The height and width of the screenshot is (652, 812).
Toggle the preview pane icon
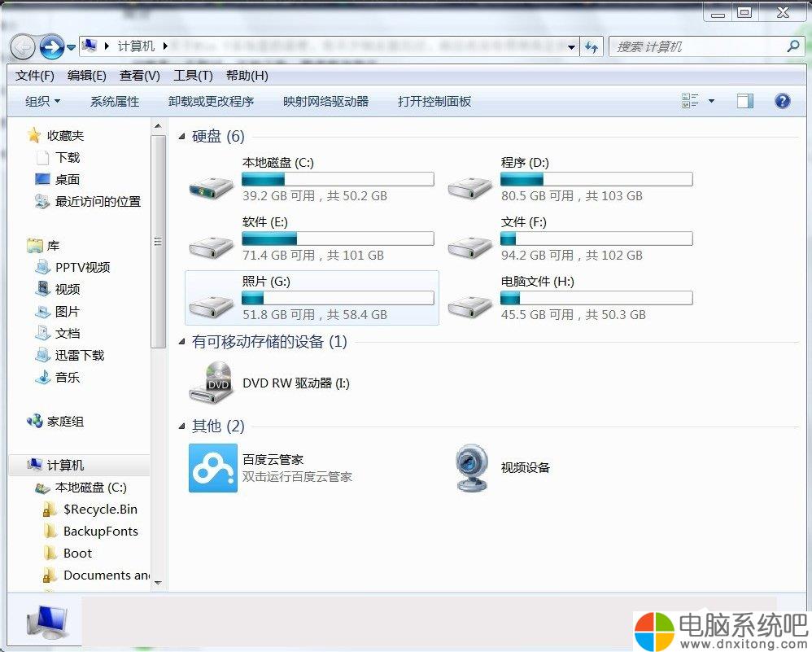(x=744, y=101)
